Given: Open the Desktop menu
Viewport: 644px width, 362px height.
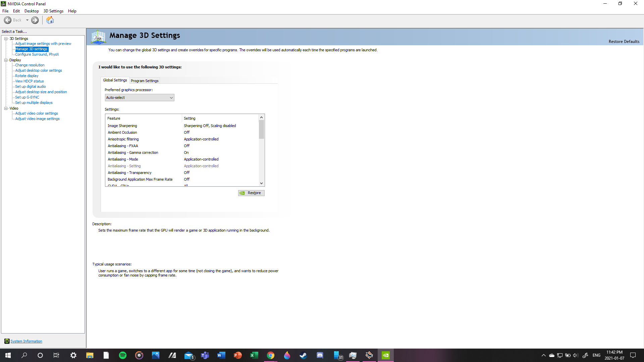Looking at the screenshot, I should [32, 11].
